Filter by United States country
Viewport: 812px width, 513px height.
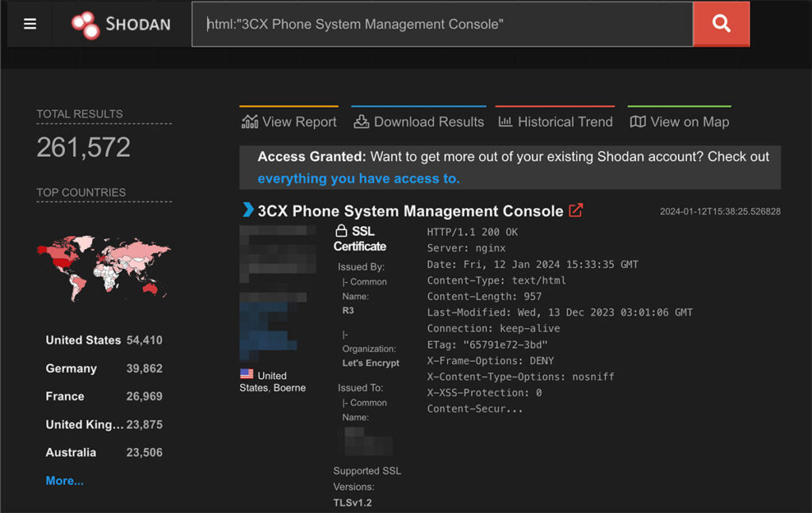82,340
